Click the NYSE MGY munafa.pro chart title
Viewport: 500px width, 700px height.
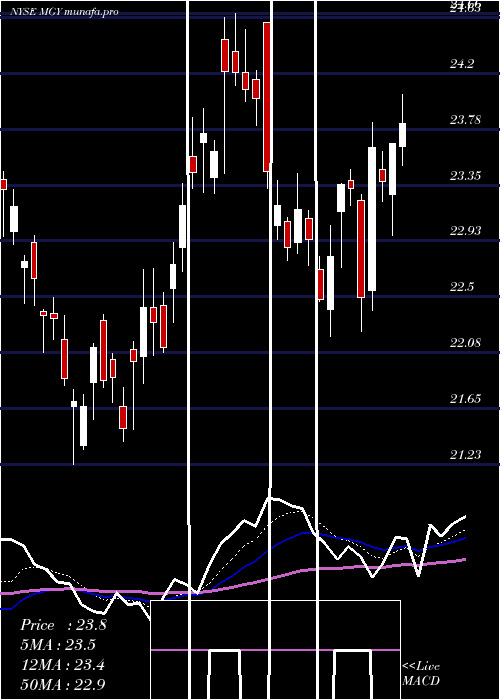coord(65,12)
